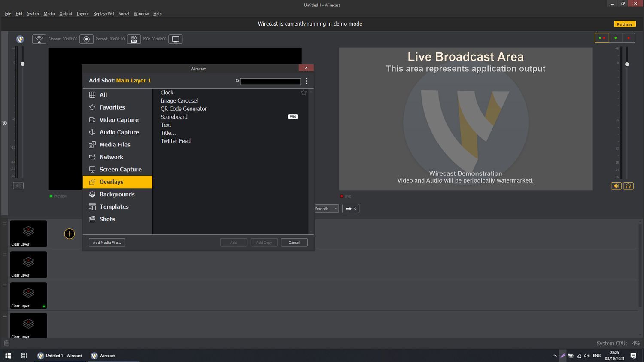The width and height of the screenshot is (644, 362).
Task: Select the Network category
Action: point(117,157)
